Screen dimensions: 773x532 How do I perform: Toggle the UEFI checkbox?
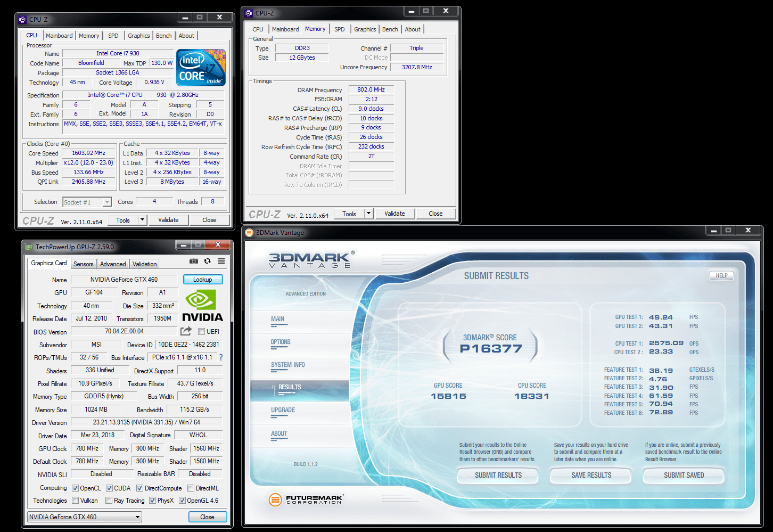202,332
